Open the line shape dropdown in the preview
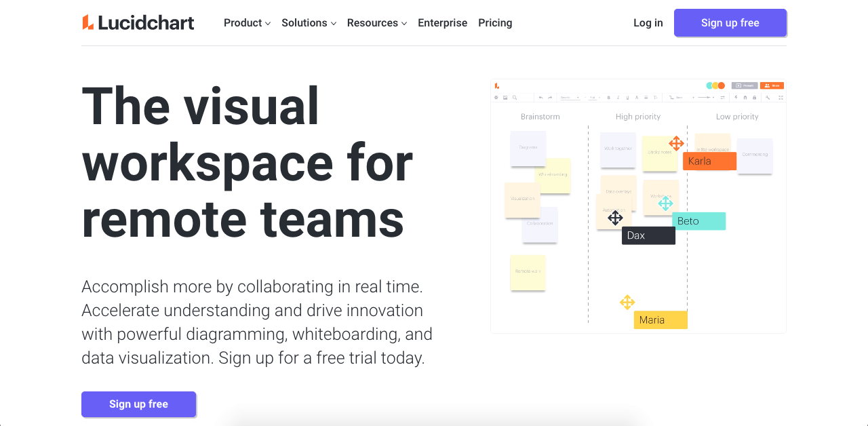Screen dimensions: 868x426 point(682,98)
